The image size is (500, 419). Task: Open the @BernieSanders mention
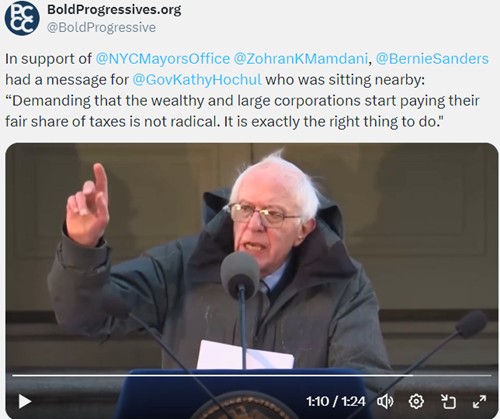tap(432, 59)
